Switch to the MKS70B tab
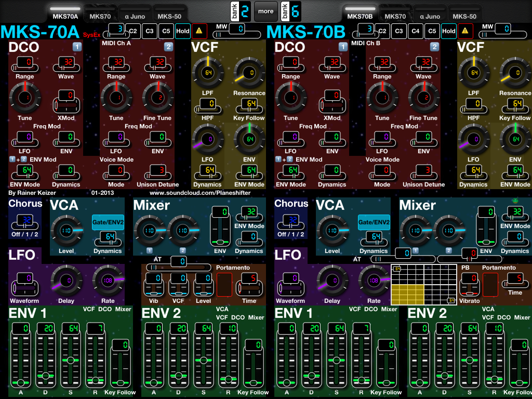The width and height of the screenshot is (532, 399). 360,14
